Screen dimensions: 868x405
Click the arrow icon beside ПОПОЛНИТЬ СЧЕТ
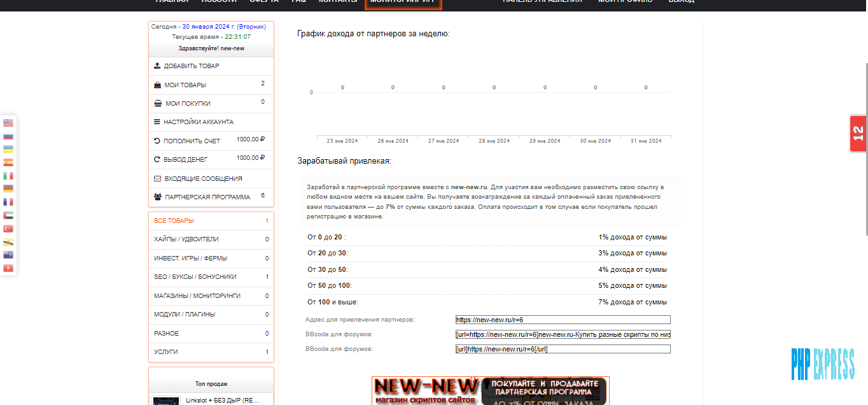click(x=157, y=141)
